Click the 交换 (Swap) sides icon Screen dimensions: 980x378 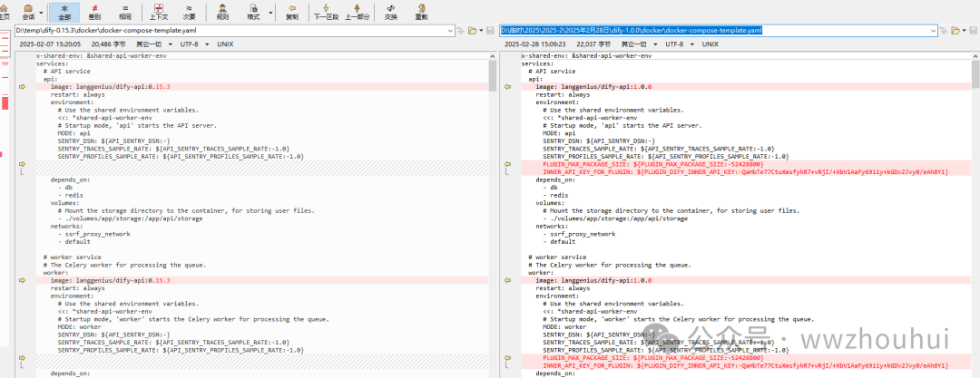coord(391,11)
